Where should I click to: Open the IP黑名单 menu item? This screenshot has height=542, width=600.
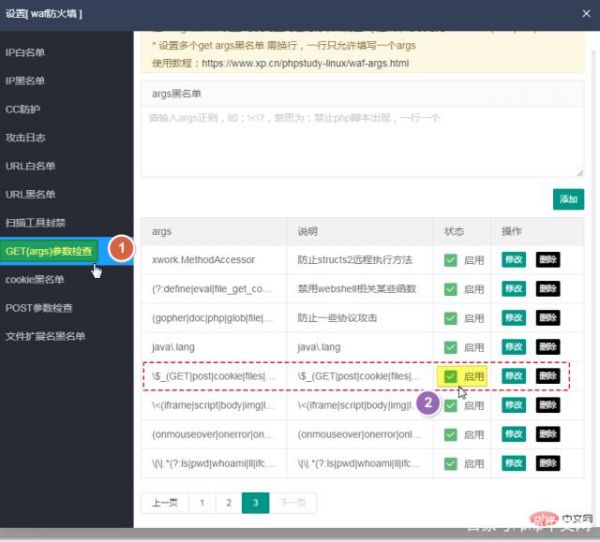tap(25, 81)
